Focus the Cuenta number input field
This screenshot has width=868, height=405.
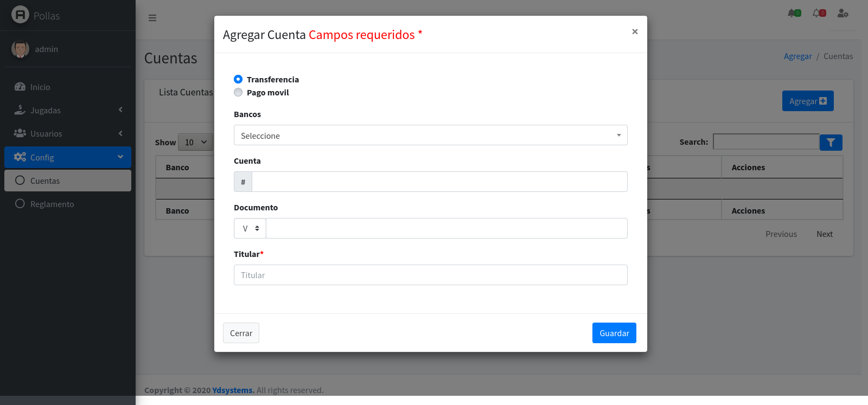tap(439, 182)
